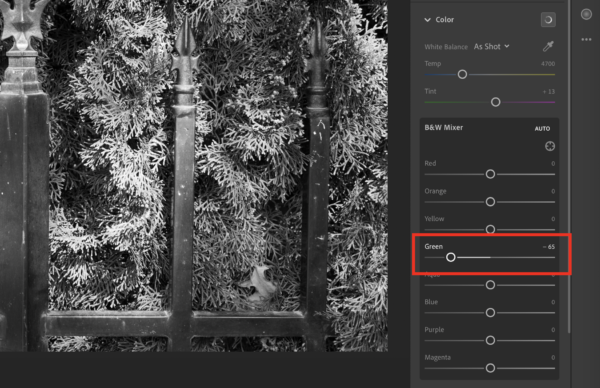Click the Red slider handle
This screenshot has width=600, height=388.
(490, 174)
